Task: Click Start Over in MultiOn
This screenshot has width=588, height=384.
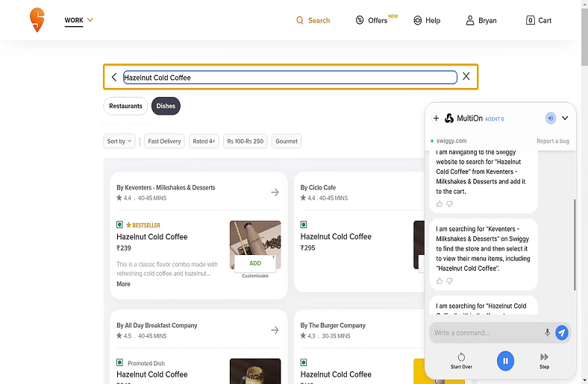Action: coord(461,361)
